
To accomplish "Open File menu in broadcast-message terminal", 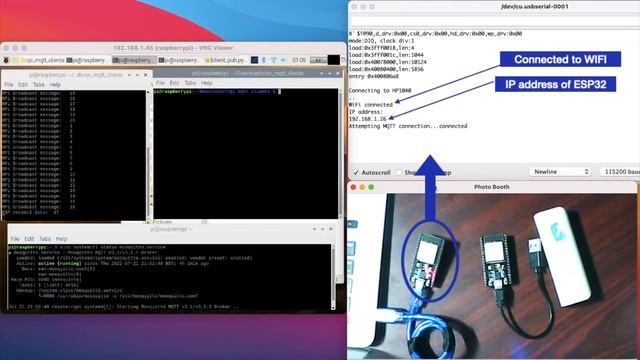I will [9, 84].
